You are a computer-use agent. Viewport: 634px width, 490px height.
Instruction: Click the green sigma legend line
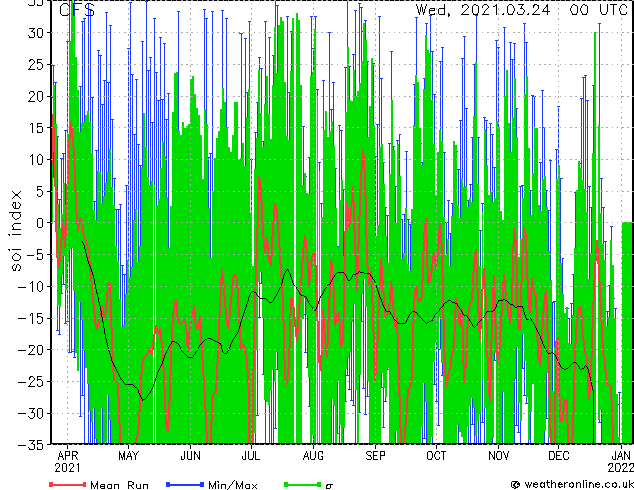coord(302,484)
